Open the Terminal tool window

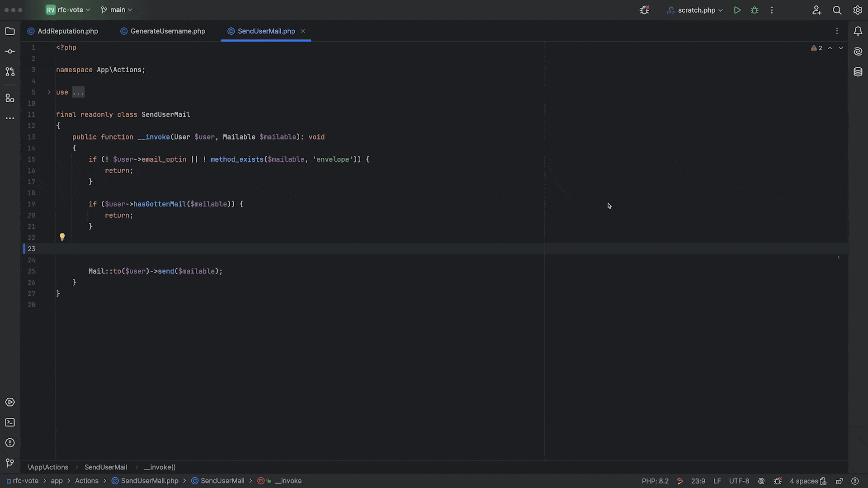(x=10, y=422)
